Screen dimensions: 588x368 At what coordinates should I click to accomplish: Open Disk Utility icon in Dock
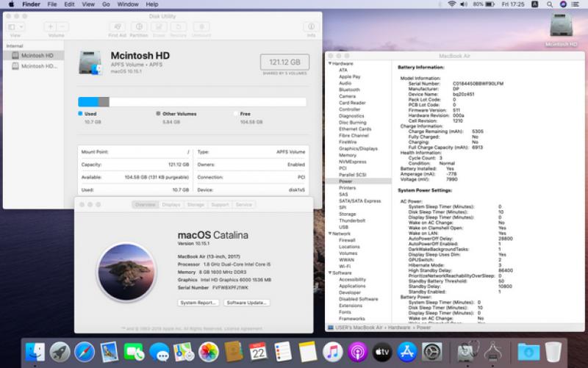coord(467,351)
